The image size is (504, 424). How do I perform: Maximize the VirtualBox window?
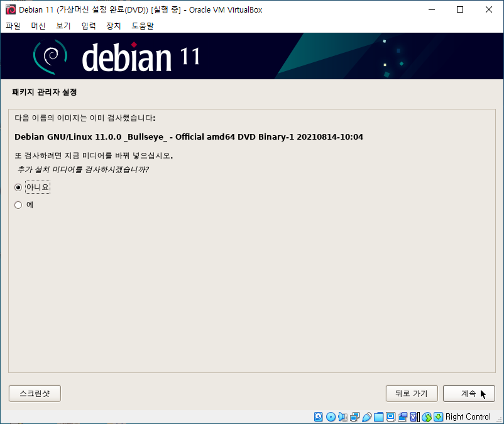pyautogui.click(x=460, y=9)
